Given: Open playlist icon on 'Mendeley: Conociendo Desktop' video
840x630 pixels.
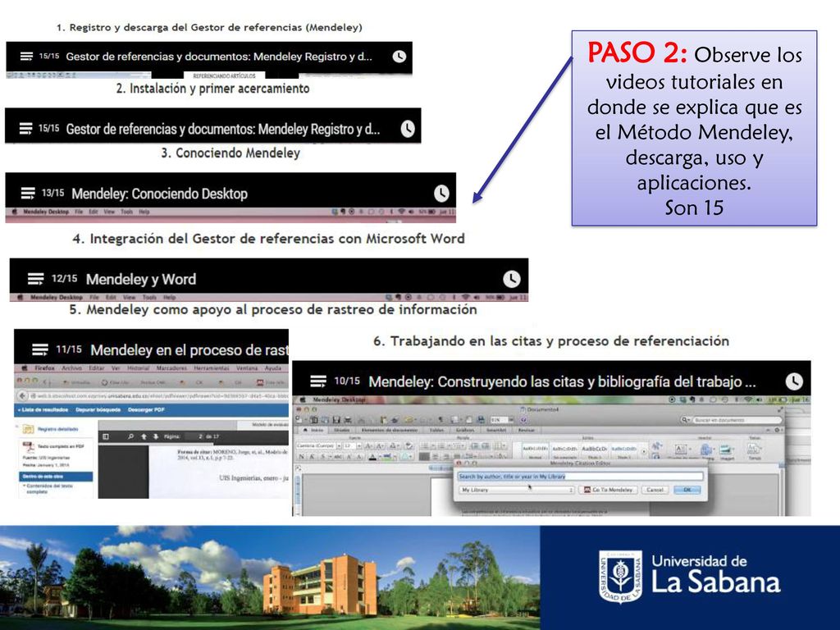Looking at the screenshot, I should [x=28, y=193].
